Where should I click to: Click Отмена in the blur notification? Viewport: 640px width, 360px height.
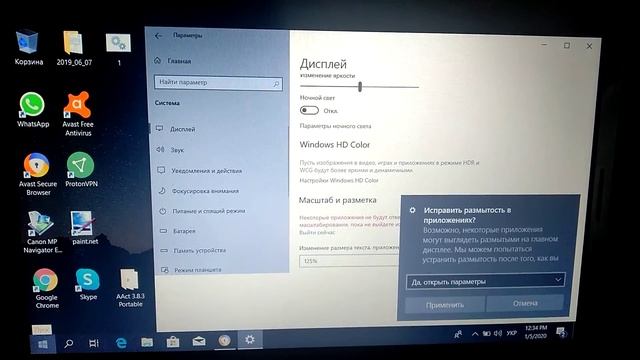(x=525, y=303)
